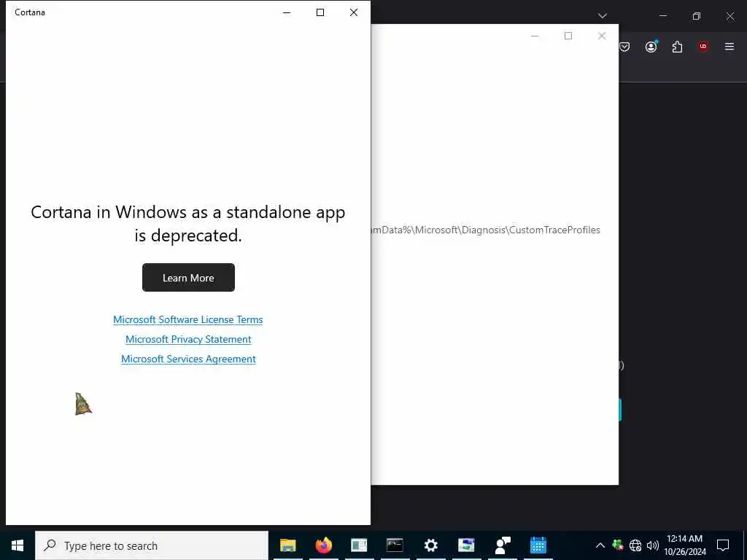Open File Explorer from the taskbar
747x560 pixels.
(287, 545)
